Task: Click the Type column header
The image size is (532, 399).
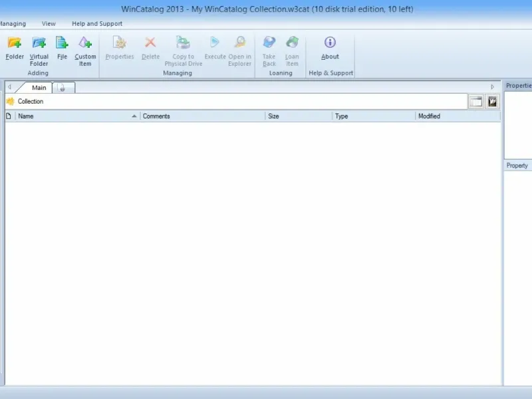Action: pos(374,116)
